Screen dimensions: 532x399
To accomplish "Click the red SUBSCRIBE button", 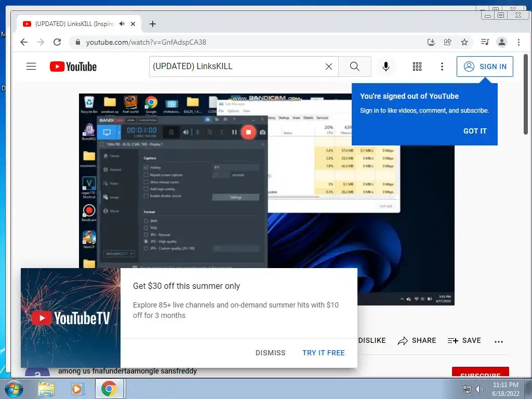I will (x=480, y=372).
